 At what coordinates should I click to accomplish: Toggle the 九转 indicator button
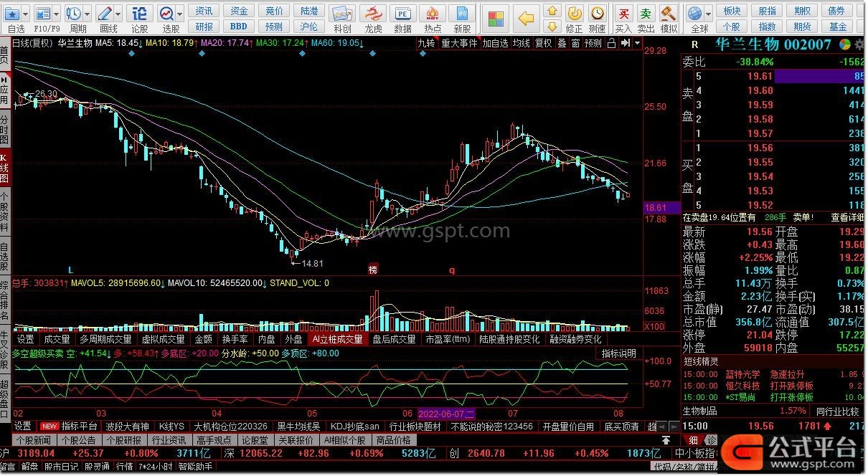tap(427, 43)
